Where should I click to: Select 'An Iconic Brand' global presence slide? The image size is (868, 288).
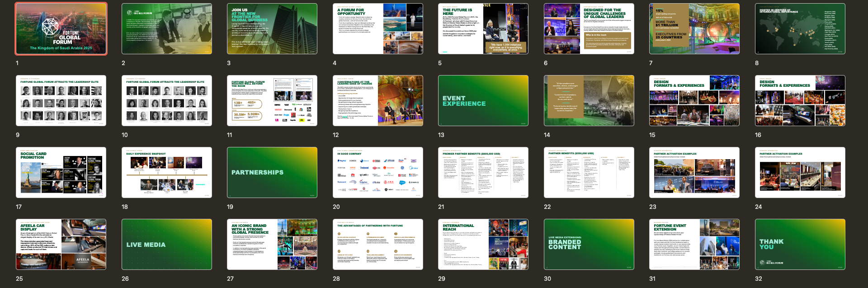coord(272,245)
